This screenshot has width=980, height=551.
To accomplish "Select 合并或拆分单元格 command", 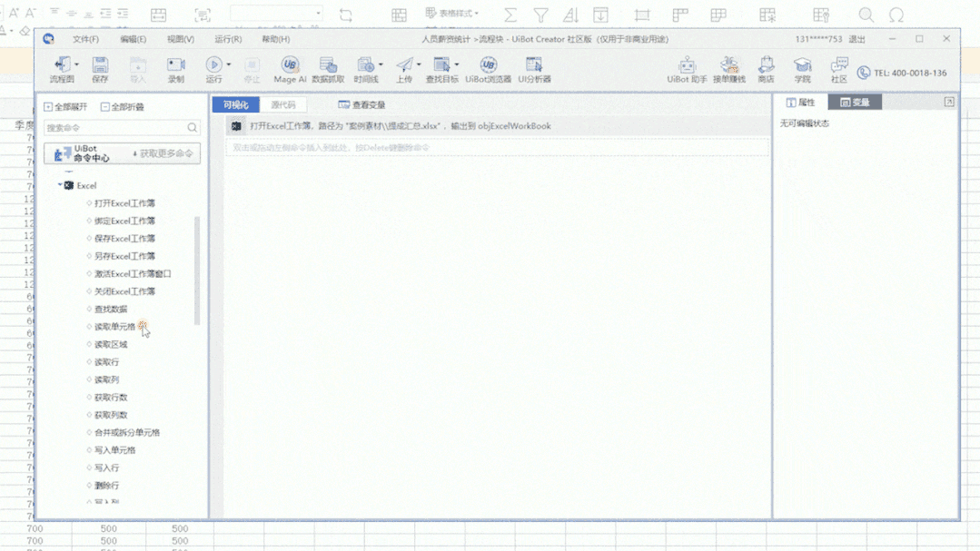I will tap(127, 432).
